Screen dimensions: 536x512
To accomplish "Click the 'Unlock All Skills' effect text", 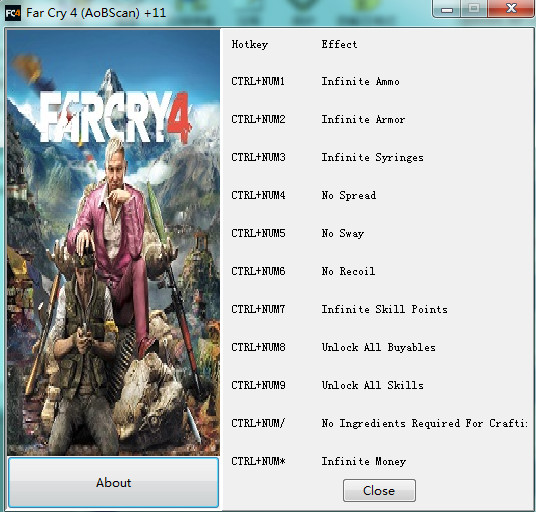I will 372,385.
